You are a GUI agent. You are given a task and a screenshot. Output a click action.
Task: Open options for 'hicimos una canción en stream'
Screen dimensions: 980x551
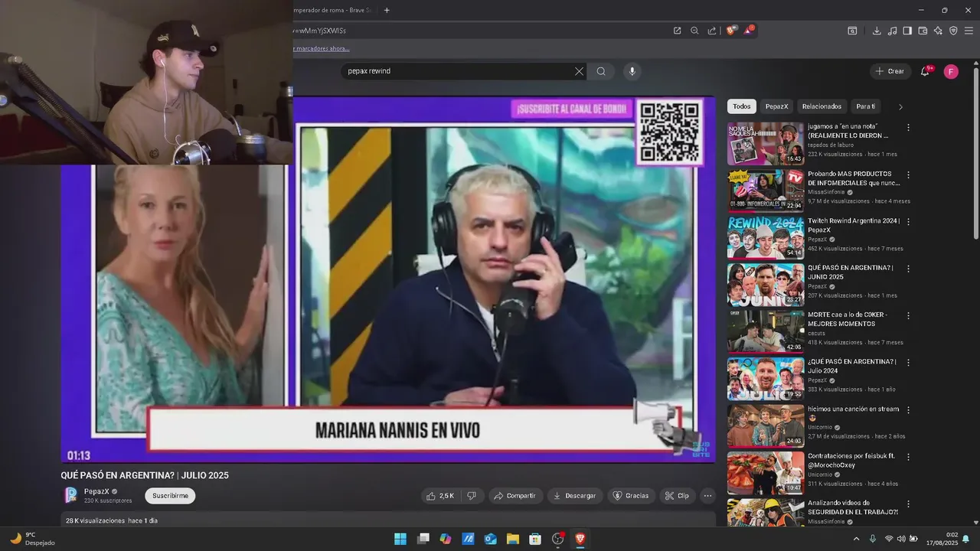(x=908, y=410)
